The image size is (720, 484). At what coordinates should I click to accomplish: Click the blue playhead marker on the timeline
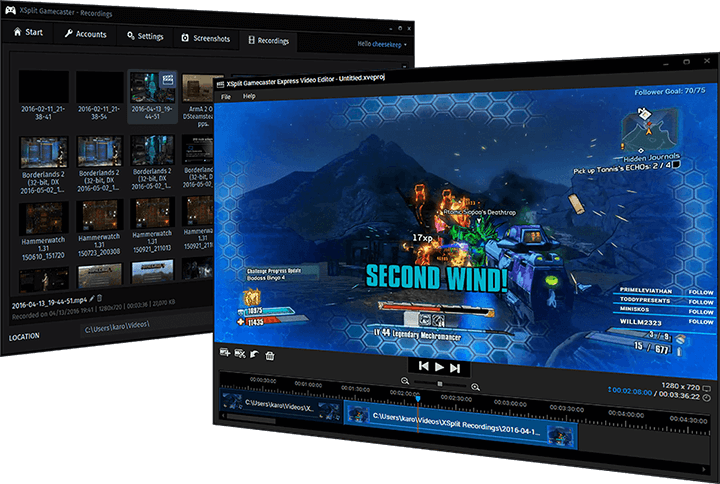click(418, 399)
